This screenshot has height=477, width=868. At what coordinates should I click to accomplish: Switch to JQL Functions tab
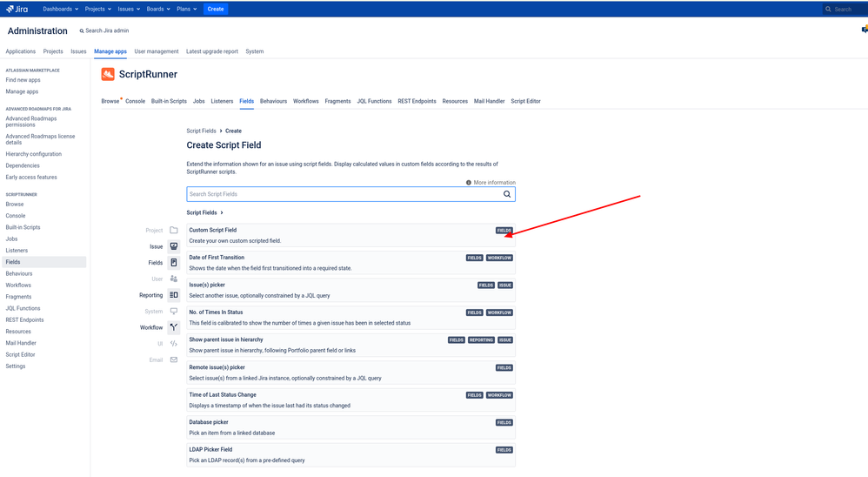(x=374, y=101)
